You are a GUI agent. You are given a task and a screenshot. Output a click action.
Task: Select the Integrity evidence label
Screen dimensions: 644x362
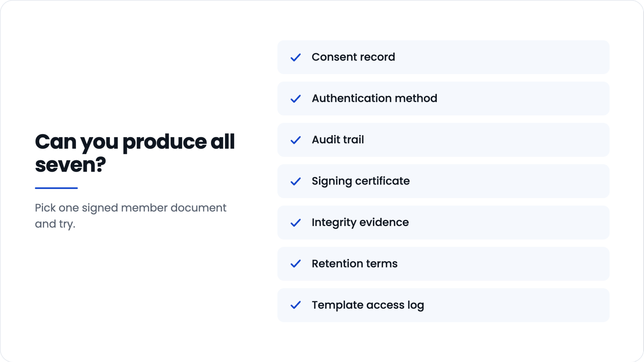coord(360,222)
